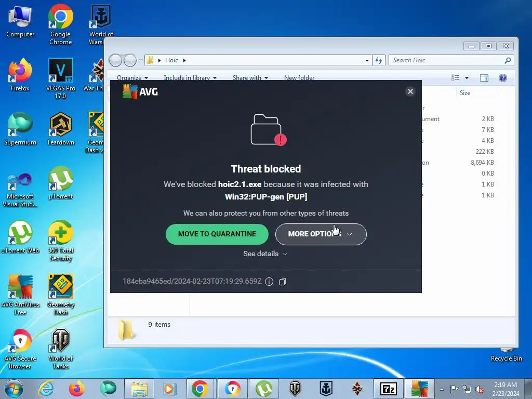Select the file with size 8,694 KB
This screenshot has height=399, width=532.
pos(482,163)
